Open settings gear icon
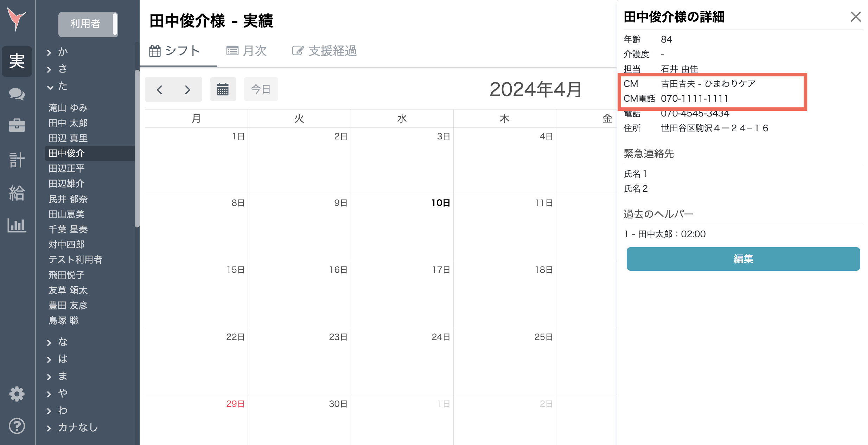 coord(17,394)
